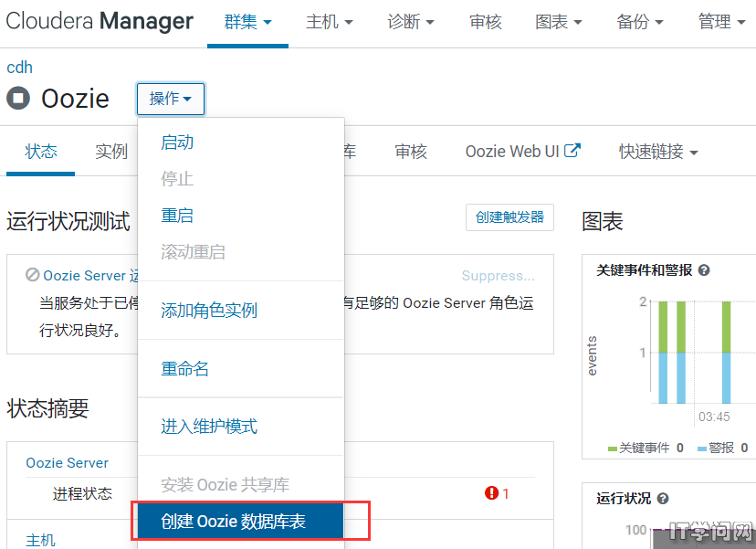This screenshot has width=756, height=549.
Task: Click the 关键事件 green legend swatch
Action: (x=613, y=449)
